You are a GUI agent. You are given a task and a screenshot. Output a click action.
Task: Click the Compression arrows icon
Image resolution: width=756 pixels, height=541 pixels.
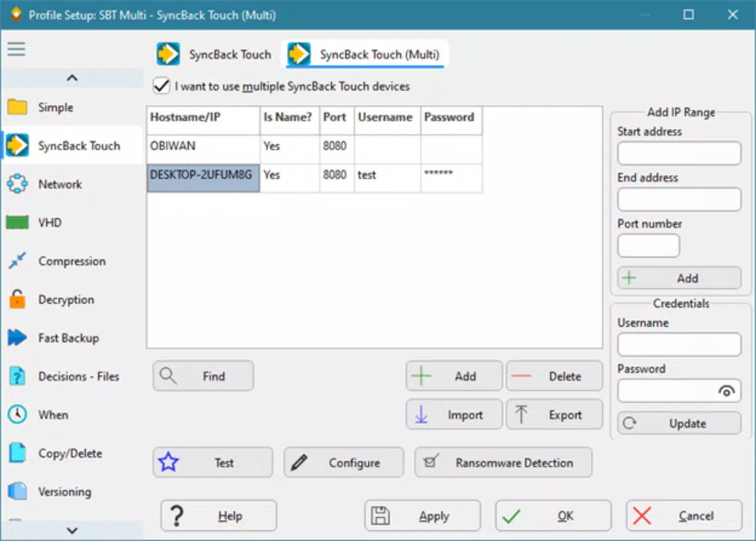pyautogui.click(x=18, y=260)
